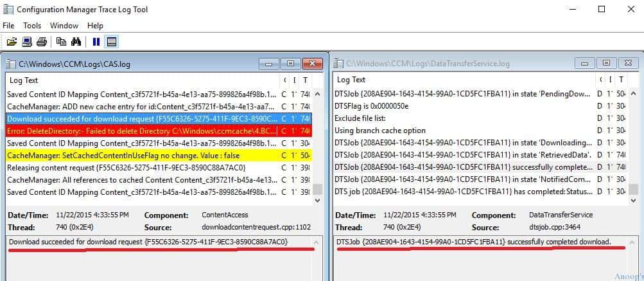Pause log monitoring with the pause icon

point(96,42)
